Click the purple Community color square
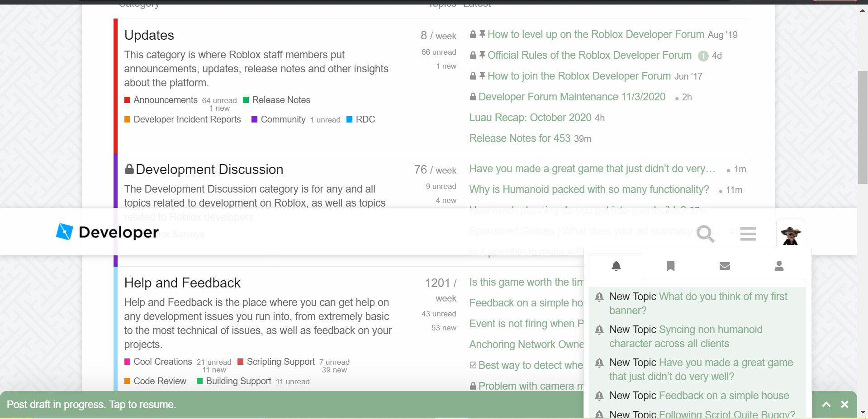Image resolution: width=868 pixels, height=419 pixels. click(254, 119)
